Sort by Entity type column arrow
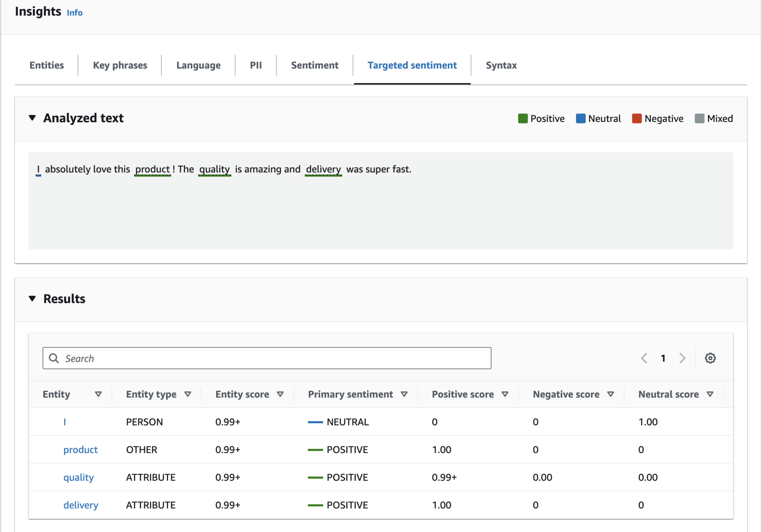Image resolution: width=762 pixels, height=532 pixels. point(188,394)
